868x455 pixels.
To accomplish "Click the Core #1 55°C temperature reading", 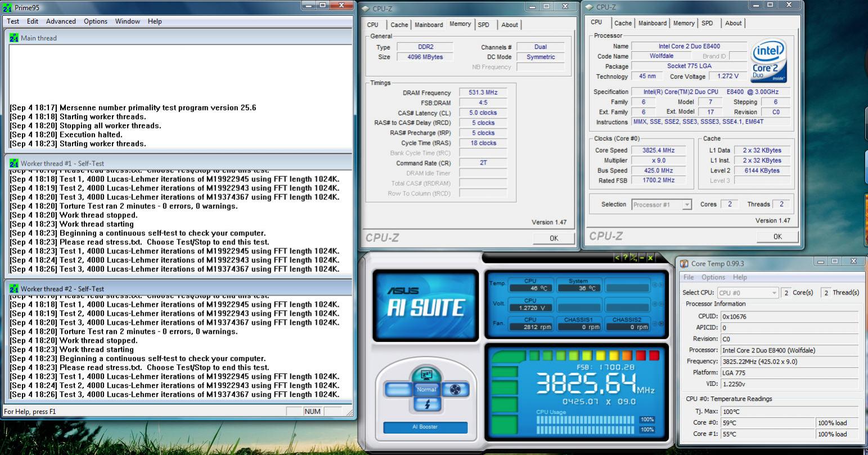I will tap(768, 434).
